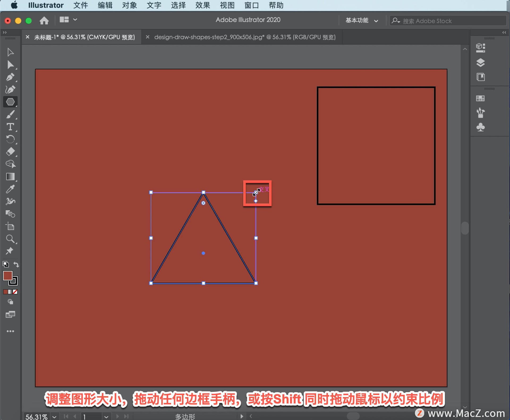Open the 对象 menu
The image size is (510, 420).
pyautogui.click(x=130, y=5)
